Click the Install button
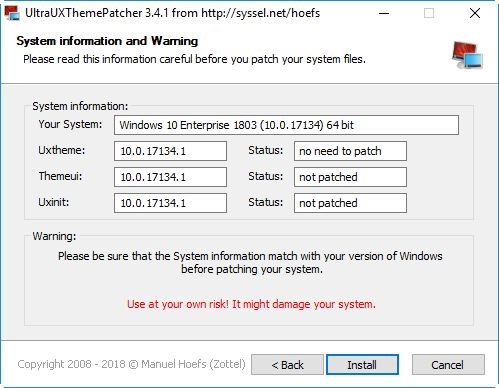Viewport: 499px width, 388px height. coord(362,364)
